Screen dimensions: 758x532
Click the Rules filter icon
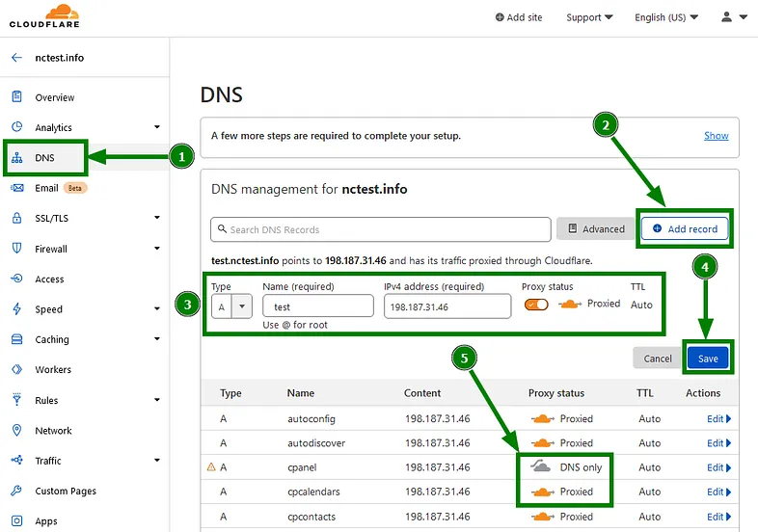(x=17, y=400)
